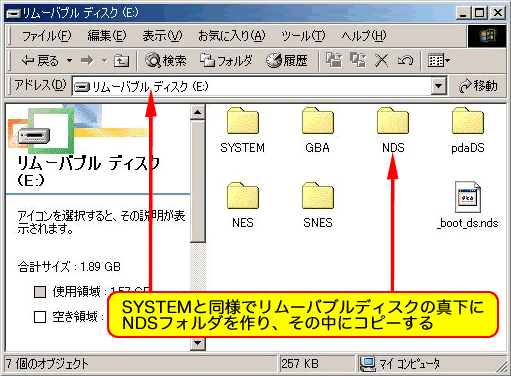Viewport: 511px width, 376px height.
Task: Expand the address bar dropdown
Action: point(439,86)
